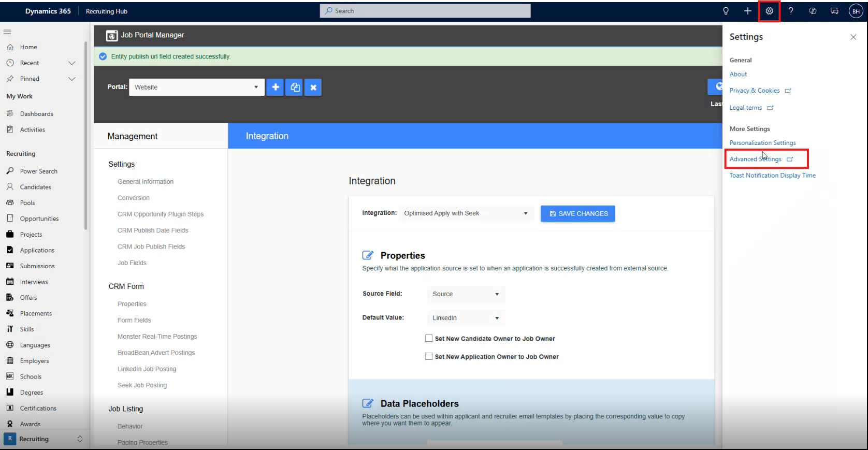This screenshot has width=868, height=450.
Task: Select CRM Publish Date Fields
Action: click(x=153, y=230)
